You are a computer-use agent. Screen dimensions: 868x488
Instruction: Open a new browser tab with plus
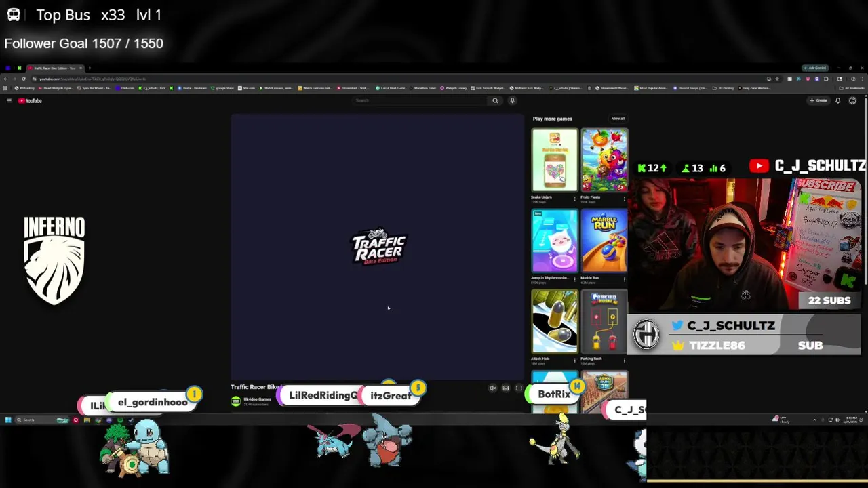click(90, 68)
